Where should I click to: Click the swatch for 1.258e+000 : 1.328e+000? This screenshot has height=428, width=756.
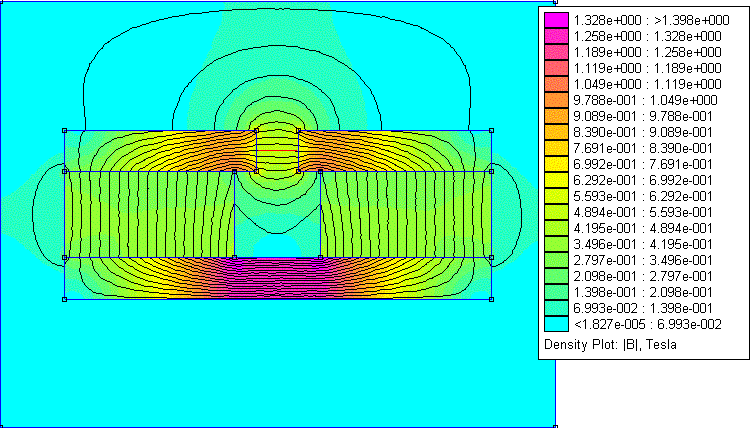(556, 36)
